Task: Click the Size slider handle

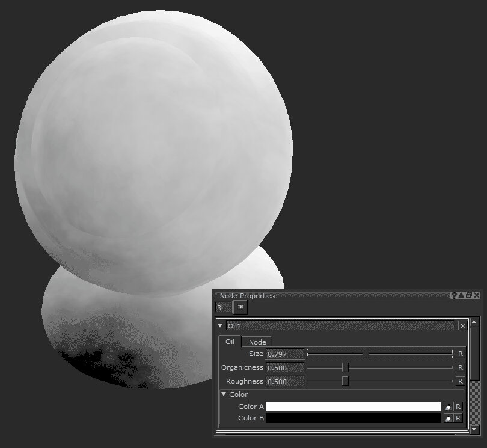Action: pyautogui.click(x=366, y=354)
